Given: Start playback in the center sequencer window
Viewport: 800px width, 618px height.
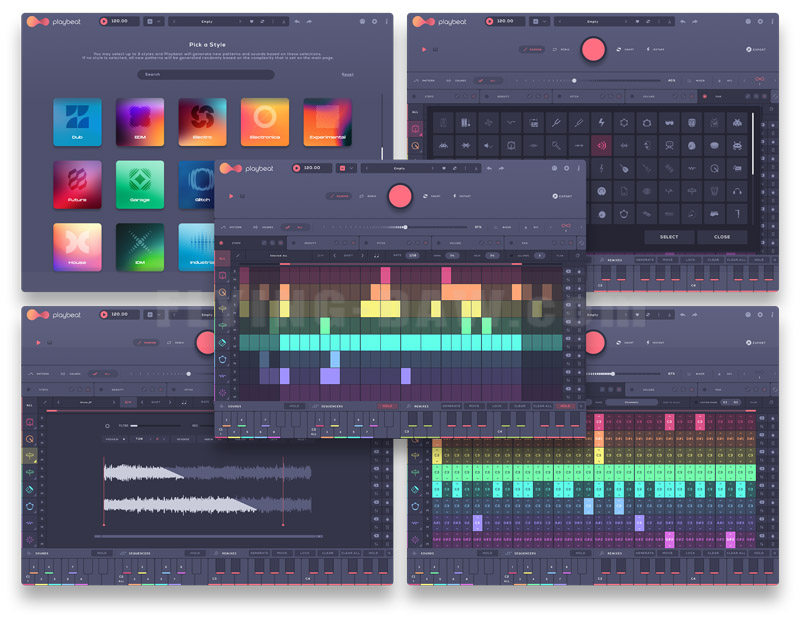Looking at the screenshot, I should click(x=231, y=196).
